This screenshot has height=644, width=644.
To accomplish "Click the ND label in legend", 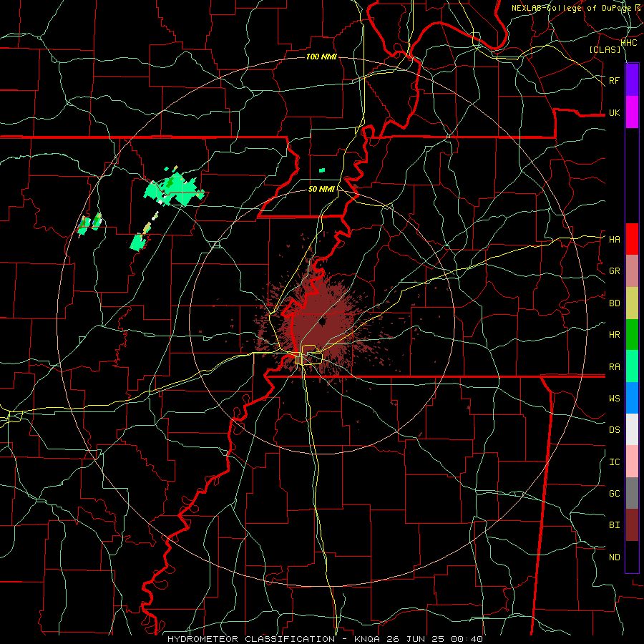I will pyautogui.click(x=615, y=557).
